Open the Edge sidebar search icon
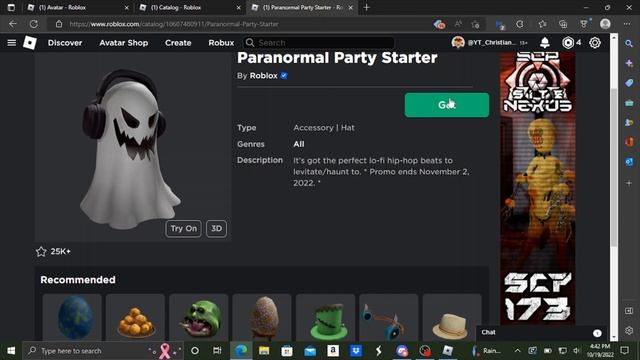Screen dimensions: 640x360 [x=629, y=43]
